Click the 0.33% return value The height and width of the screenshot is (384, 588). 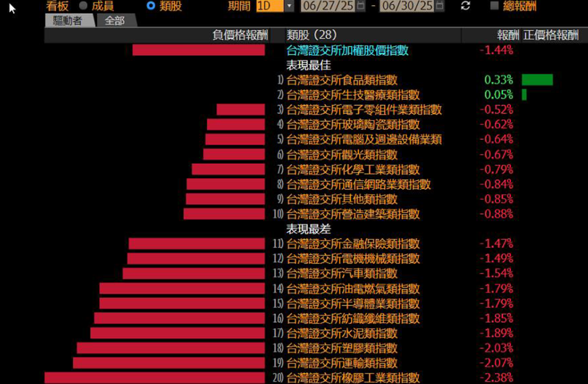point(498,80)
